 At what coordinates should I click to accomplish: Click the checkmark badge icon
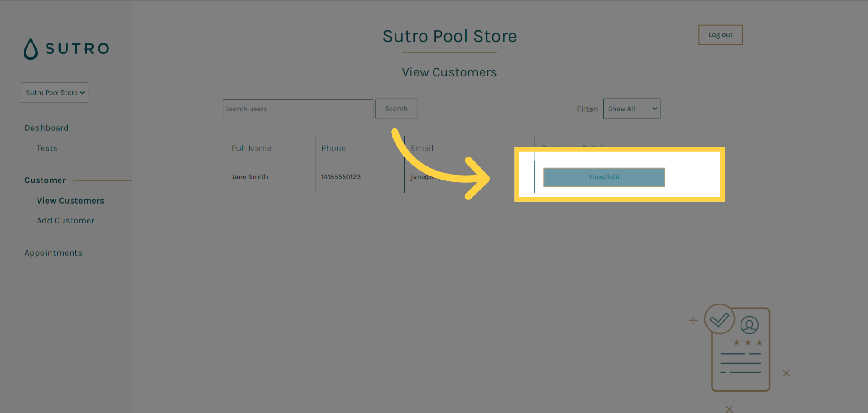click(719, 319)
